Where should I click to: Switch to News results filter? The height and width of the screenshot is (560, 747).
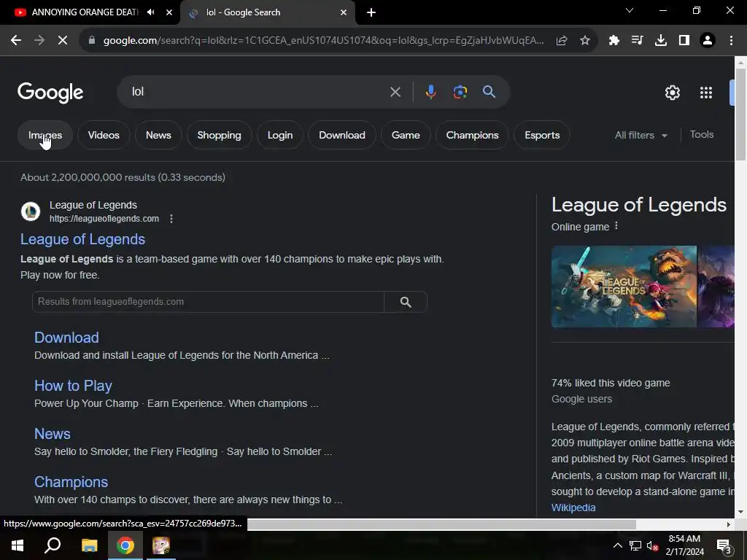click(x=158, y=135)
